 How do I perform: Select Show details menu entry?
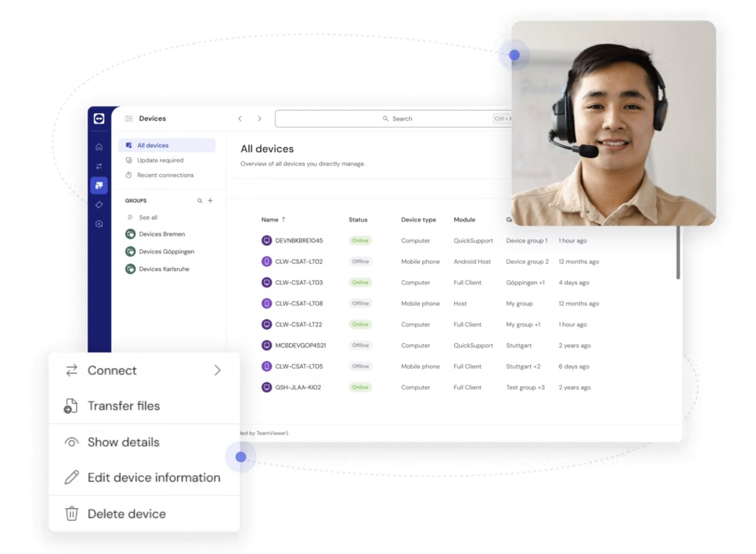(x=123, y=442)
